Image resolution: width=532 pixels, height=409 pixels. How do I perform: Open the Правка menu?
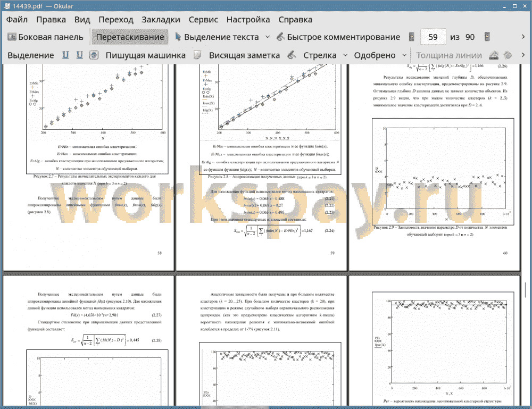(51, 20)
